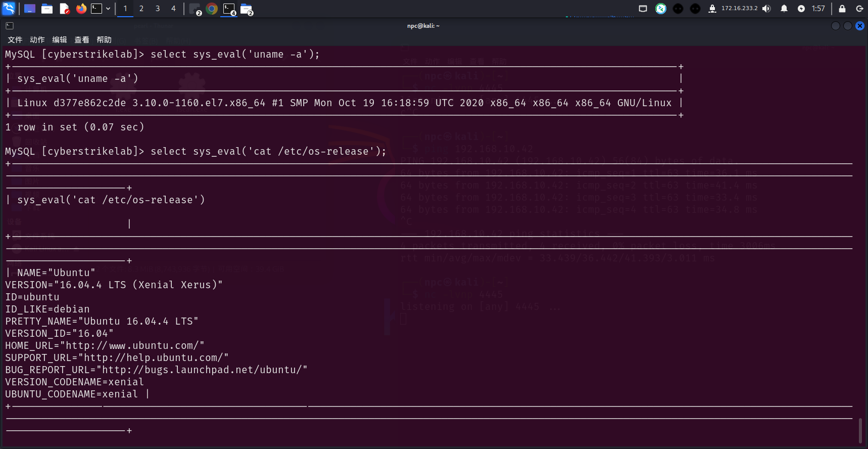This screenshot has width=868, height=449.
Task: Click the "1 row in set (0.07 sec)" line
Action: [75, 127]
